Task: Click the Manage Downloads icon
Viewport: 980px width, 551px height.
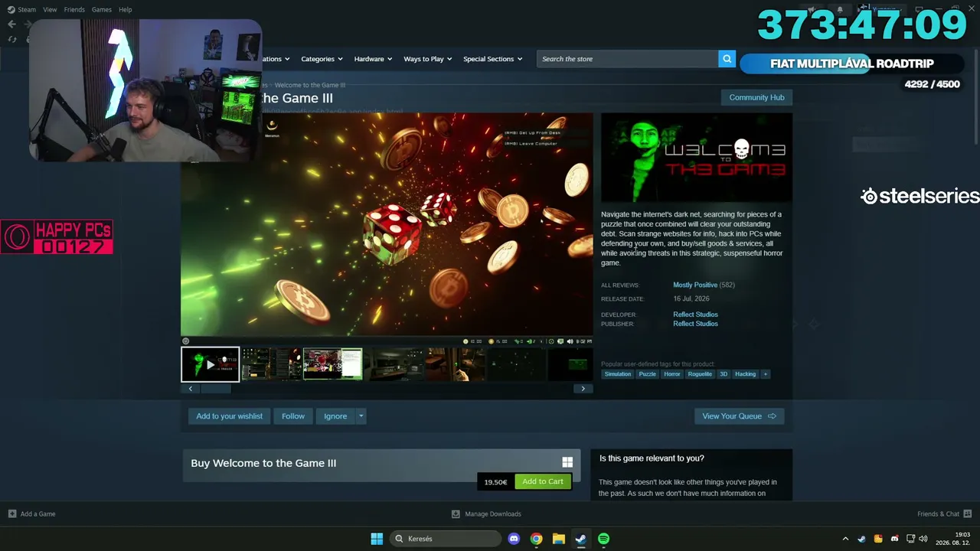Action: (x=456, y=514)
